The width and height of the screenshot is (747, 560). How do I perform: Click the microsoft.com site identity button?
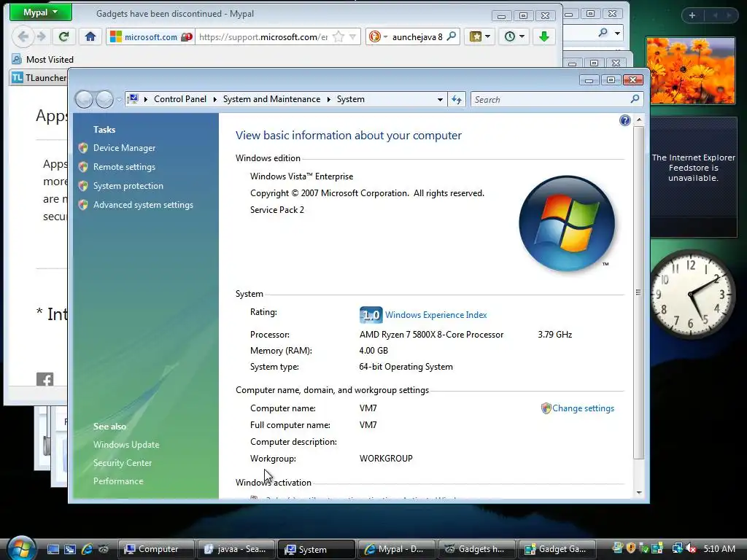(x=150, y=36)
